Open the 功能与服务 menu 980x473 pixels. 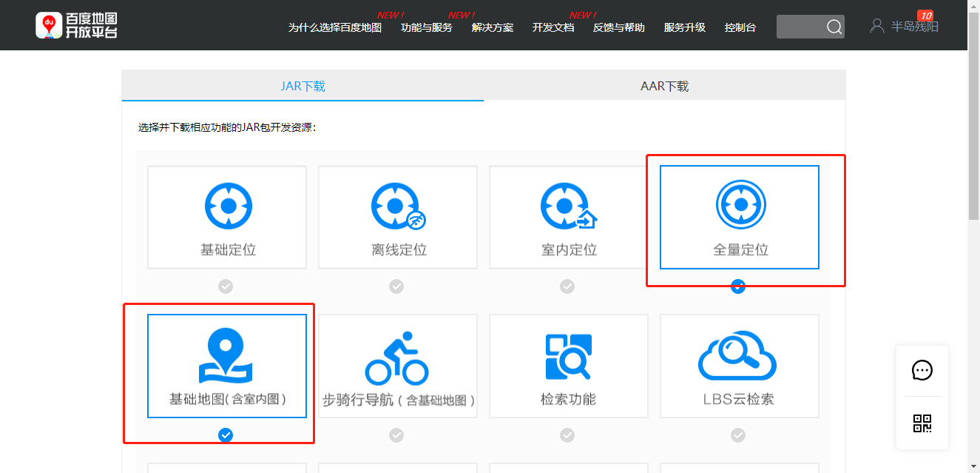427,27
